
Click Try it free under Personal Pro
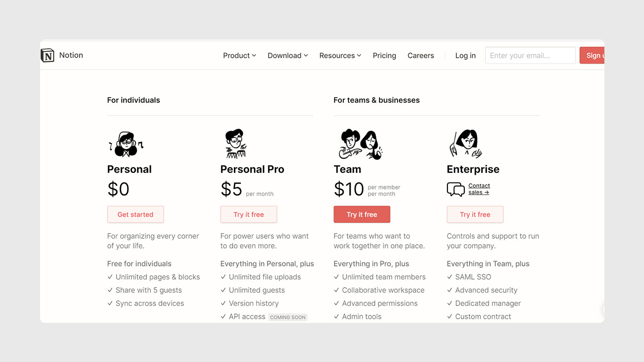click(x=248, y=214)
